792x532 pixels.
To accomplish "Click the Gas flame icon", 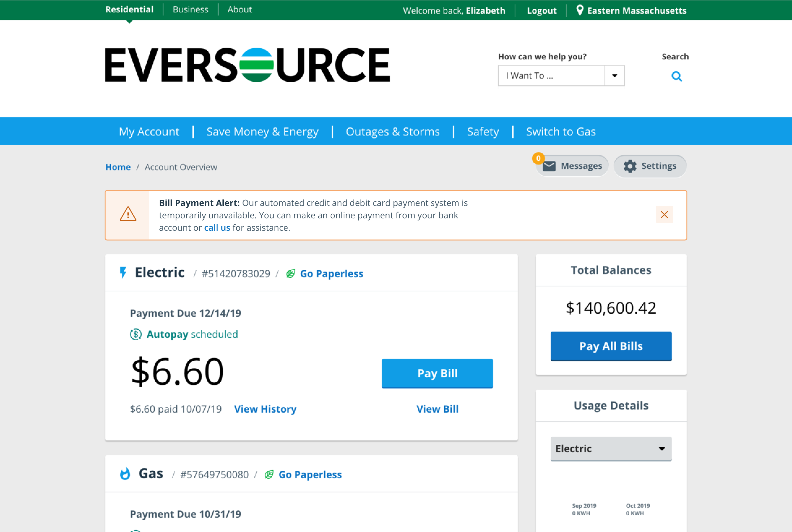I will coord(125,474).
